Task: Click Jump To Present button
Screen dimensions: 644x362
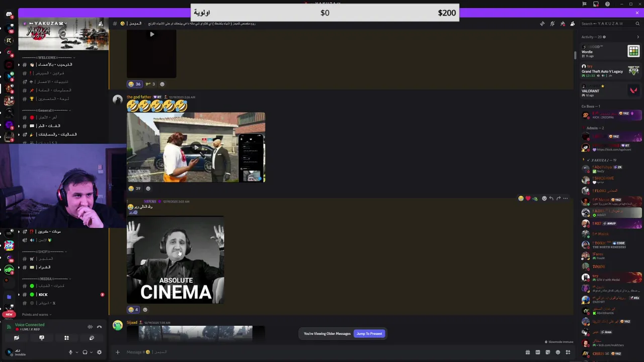Action: 369,334
